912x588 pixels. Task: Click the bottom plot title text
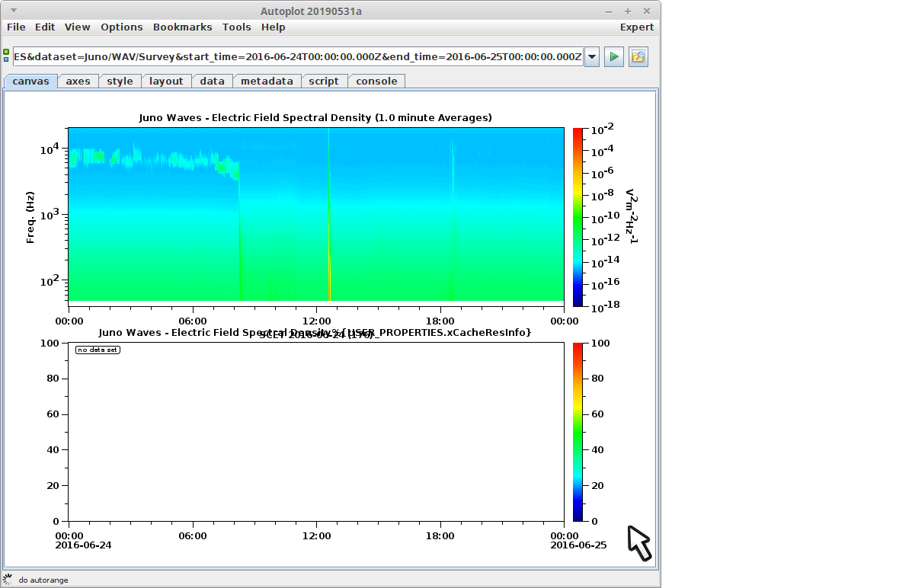(x=315, y=333)
